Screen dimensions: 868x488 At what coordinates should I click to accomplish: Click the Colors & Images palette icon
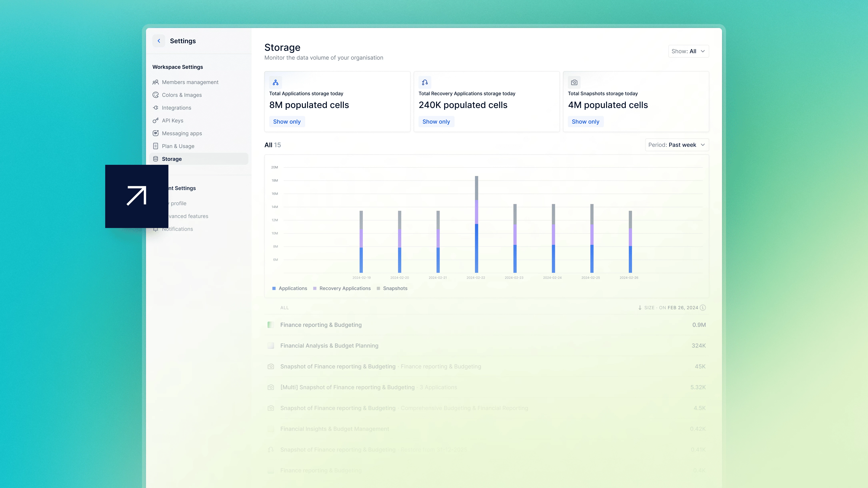click(x=155, y=95)
